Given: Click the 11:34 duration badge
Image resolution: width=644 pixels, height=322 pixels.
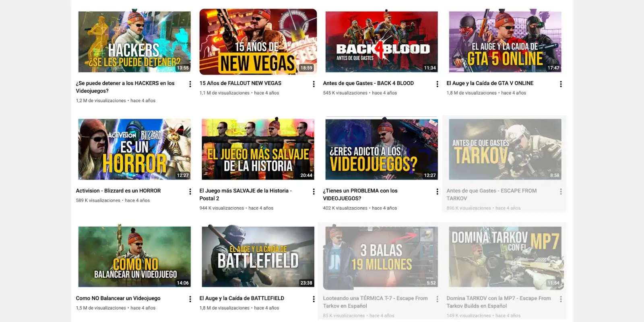Looking at the screenshot, I should [430, 68].
